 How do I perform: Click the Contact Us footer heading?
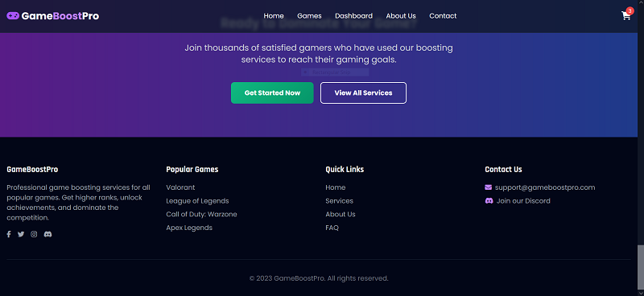(503, 169)
